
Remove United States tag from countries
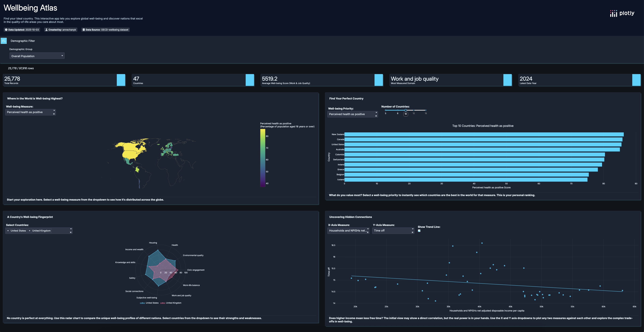(8, 231)
